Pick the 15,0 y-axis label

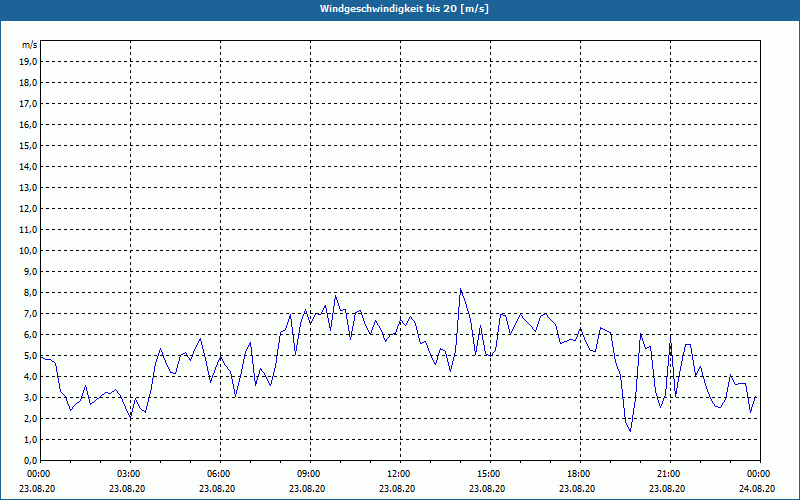(29, 145)
